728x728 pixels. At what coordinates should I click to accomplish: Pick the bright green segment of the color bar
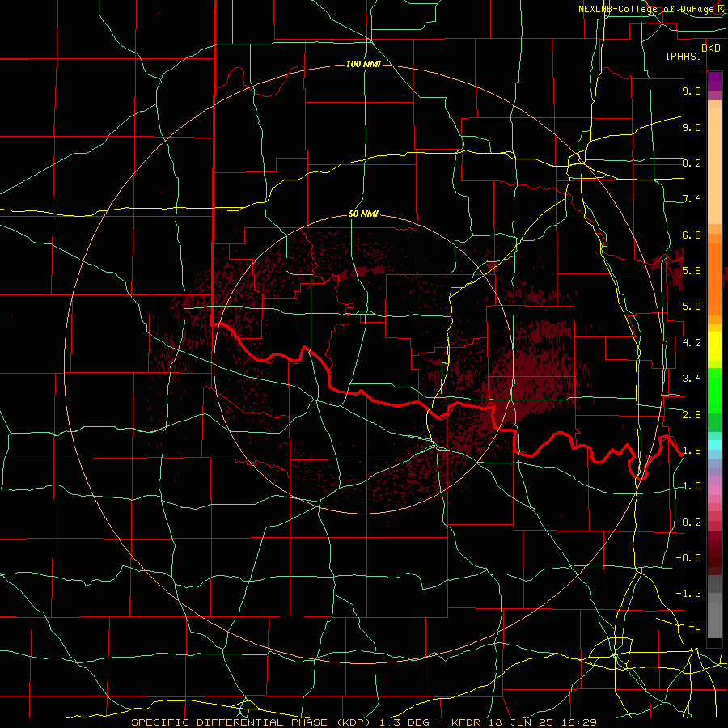click(x=714, y=391)
